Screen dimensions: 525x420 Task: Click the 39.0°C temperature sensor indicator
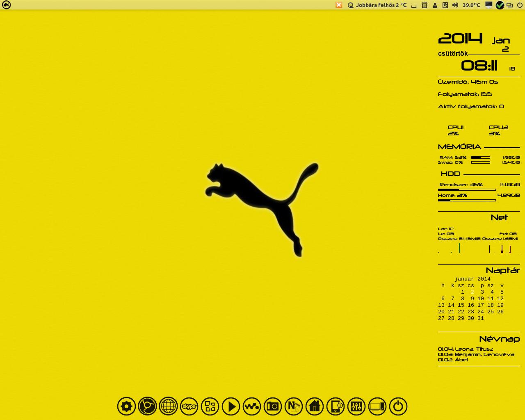point(471,5)
